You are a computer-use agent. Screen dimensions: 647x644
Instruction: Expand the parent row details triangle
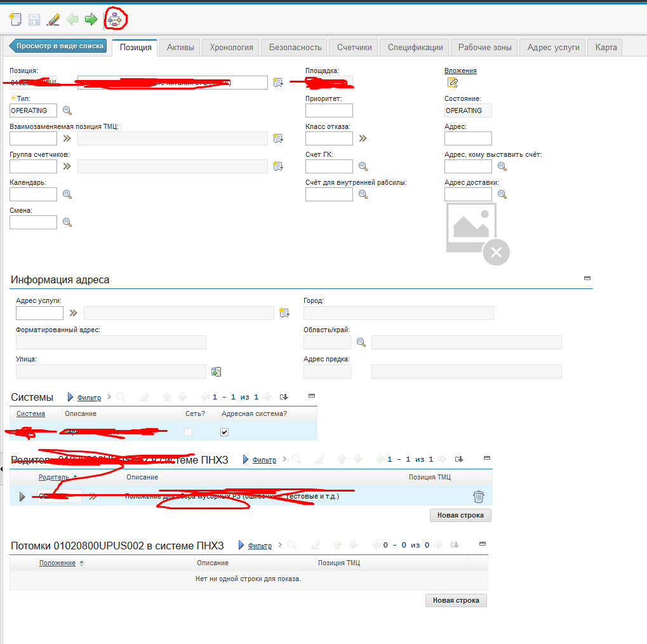pyautogui.click(x=22, y=497)
